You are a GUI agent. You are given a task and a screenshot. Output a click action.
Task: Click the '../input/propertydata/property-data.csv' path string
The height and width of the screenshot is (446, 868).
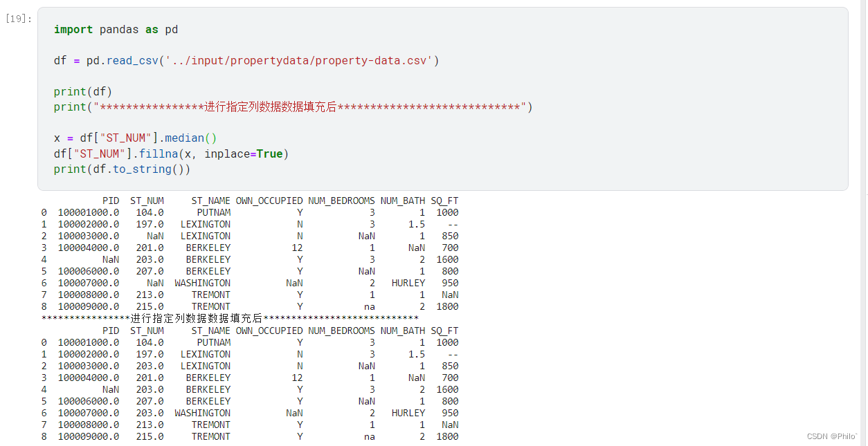click(299, 61)
